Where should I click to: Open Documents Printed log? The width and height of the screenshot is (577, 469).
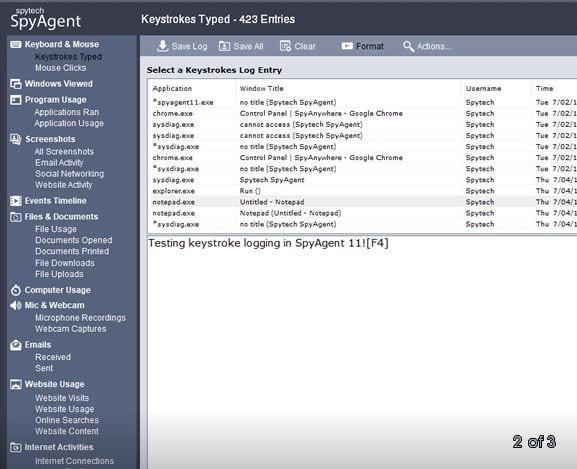(72, 251)
